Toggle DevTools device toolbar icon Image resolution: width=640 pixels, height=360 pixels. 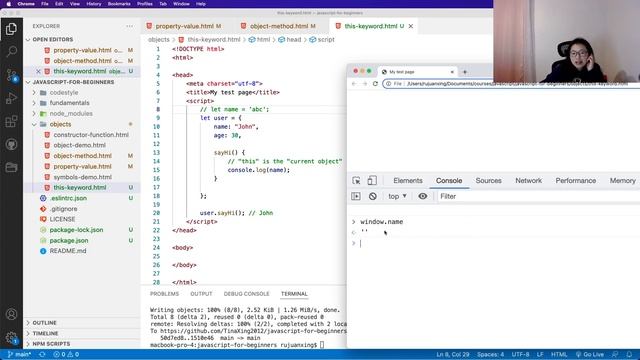[372, 180]
